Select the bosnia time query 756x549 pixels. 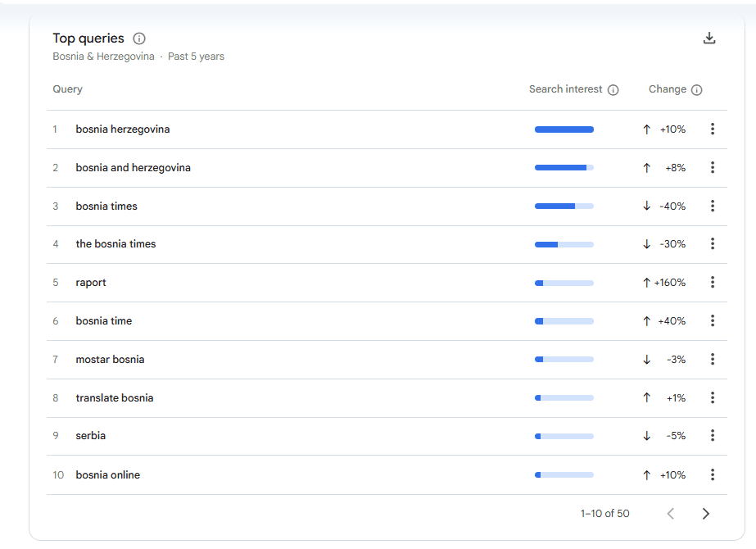tap(104, 321)
